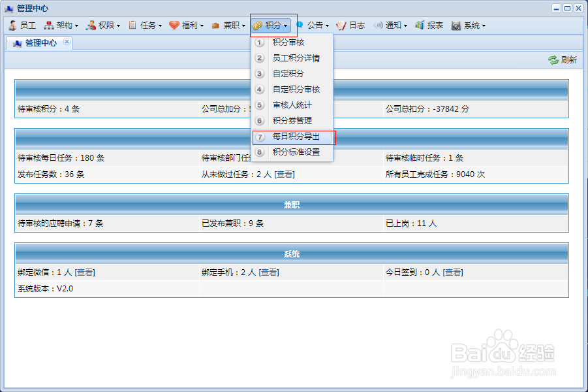Click the 已发布兼职：9 条 cell

pos(291,223)
